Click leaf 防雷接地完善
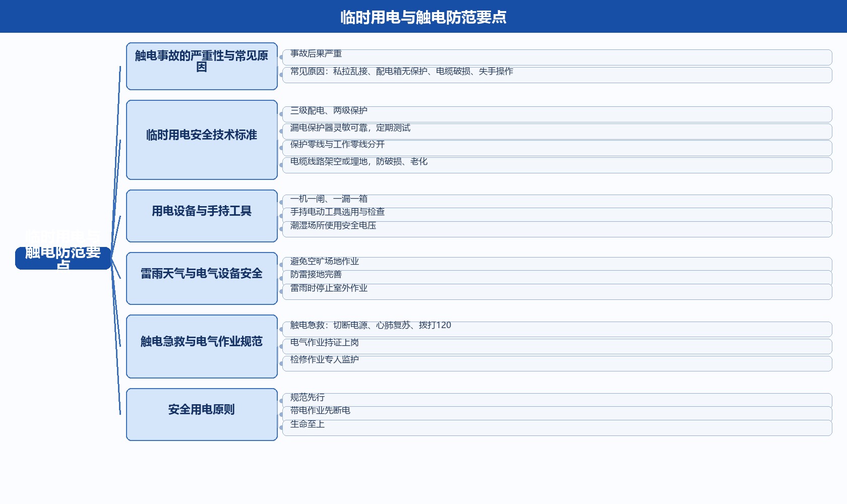The width and height of the screenshot is (847, 504). click(557, 278)
